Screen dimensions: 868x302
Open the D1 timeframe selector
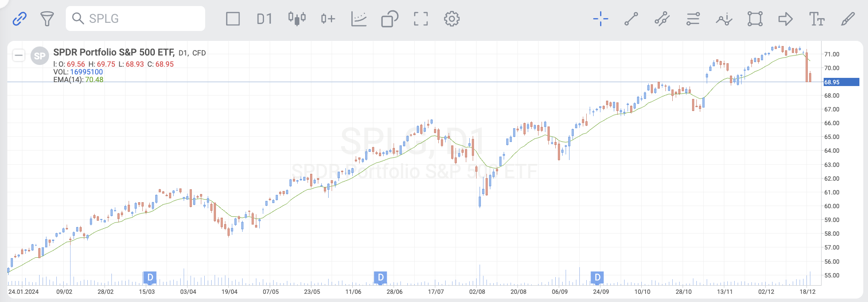pos(264,18)
